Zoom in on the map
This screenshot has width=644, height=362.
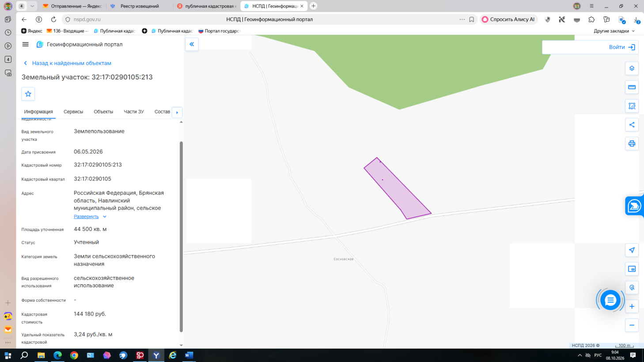pos(632,306)
